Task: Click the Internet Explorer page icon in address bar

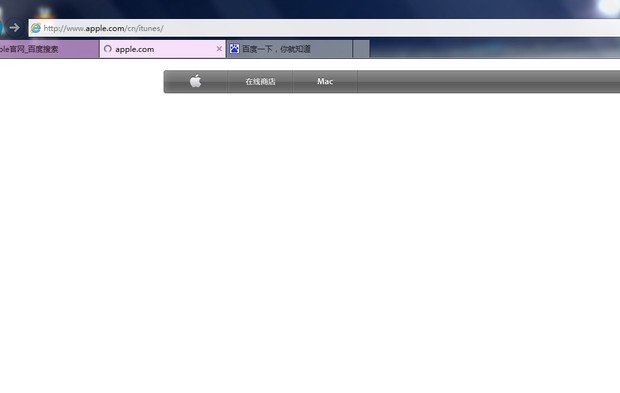Action: pyautogui.click(x=36, y=28)
